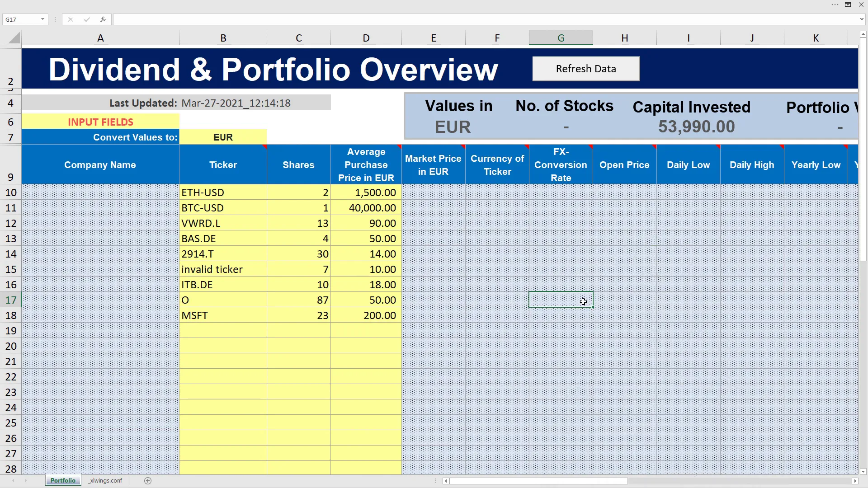Image resolution: width=868 pixels, height=488 pixels.
Task: Click the right arrow of the horizontal scrollbar
Action: click(856, 481)
